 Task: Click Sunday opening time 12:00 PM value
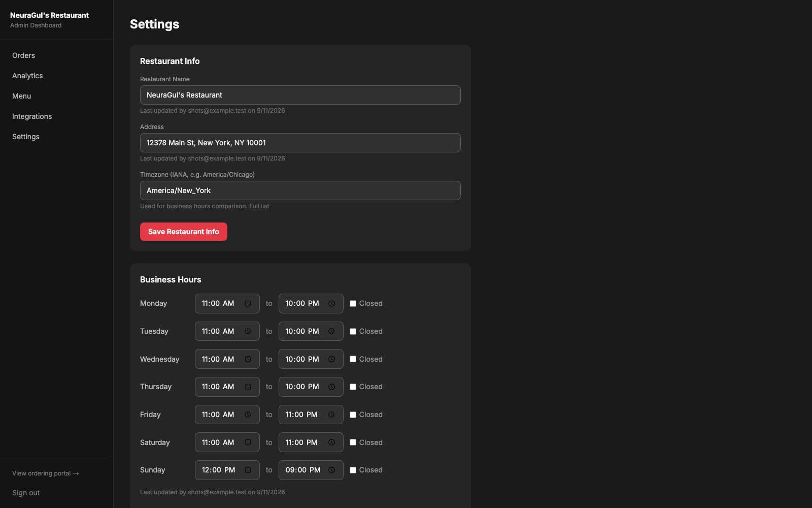pos(218,470)
